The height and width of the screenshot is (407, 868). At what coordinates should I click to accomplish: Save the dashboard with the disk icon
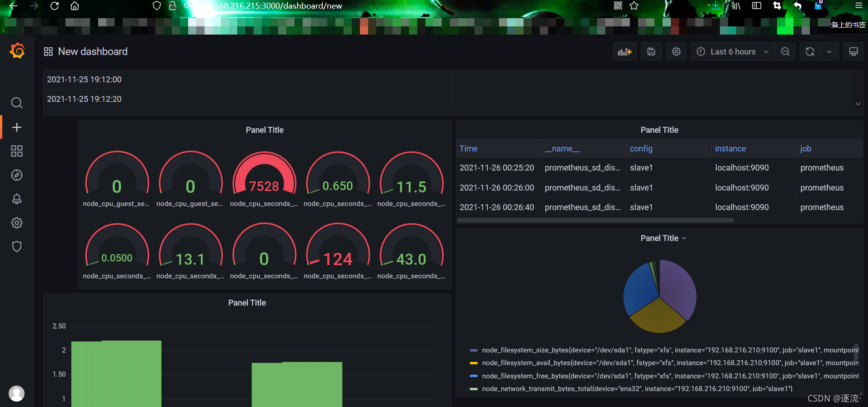(651, 52)
